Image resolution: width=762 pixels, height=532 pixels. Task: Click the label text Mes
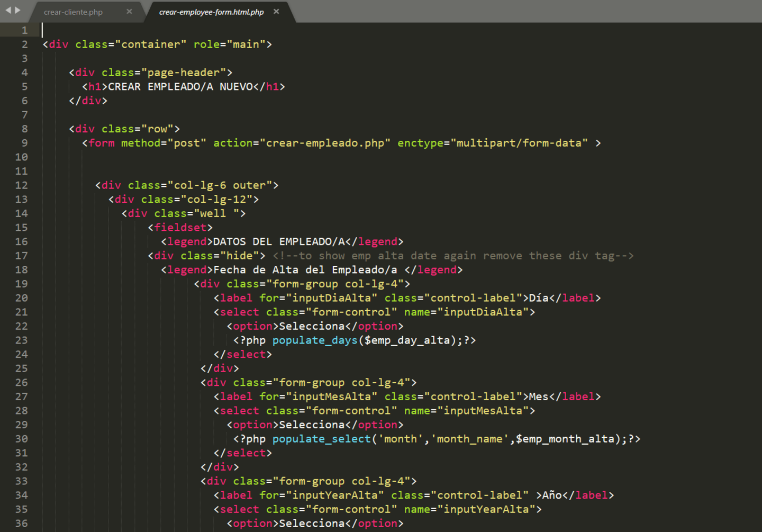coord(539,397)
